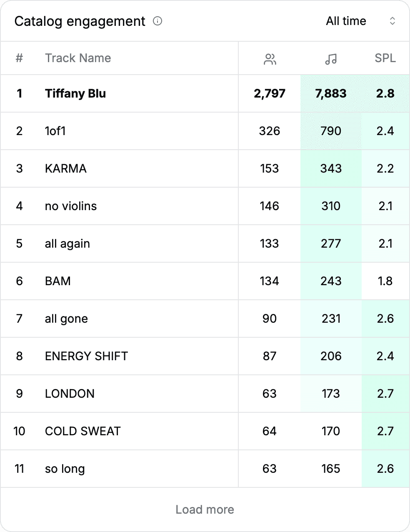Click the Track Name column header
Screen dimensions: 410x532
[78, 58]
